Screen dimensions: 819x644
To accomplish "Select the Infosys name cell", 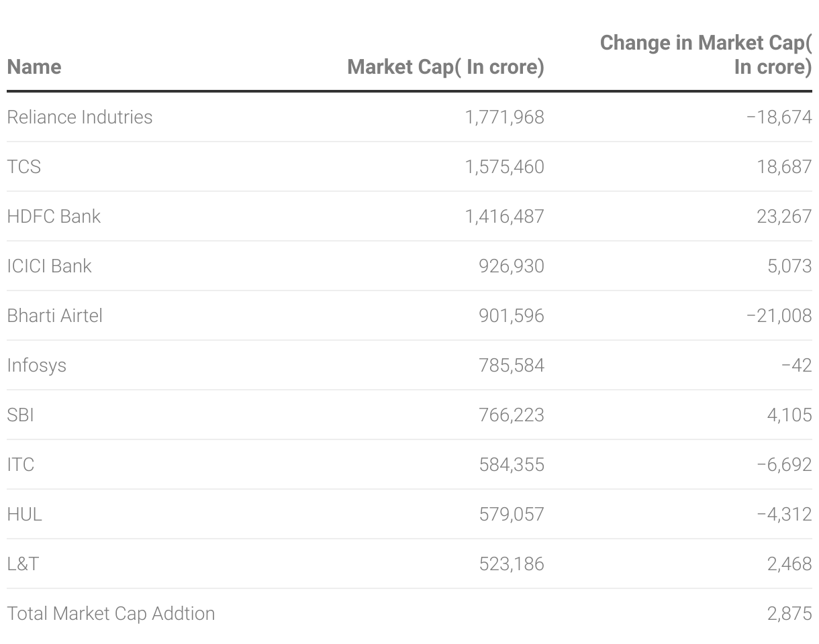I will (37, 366).
